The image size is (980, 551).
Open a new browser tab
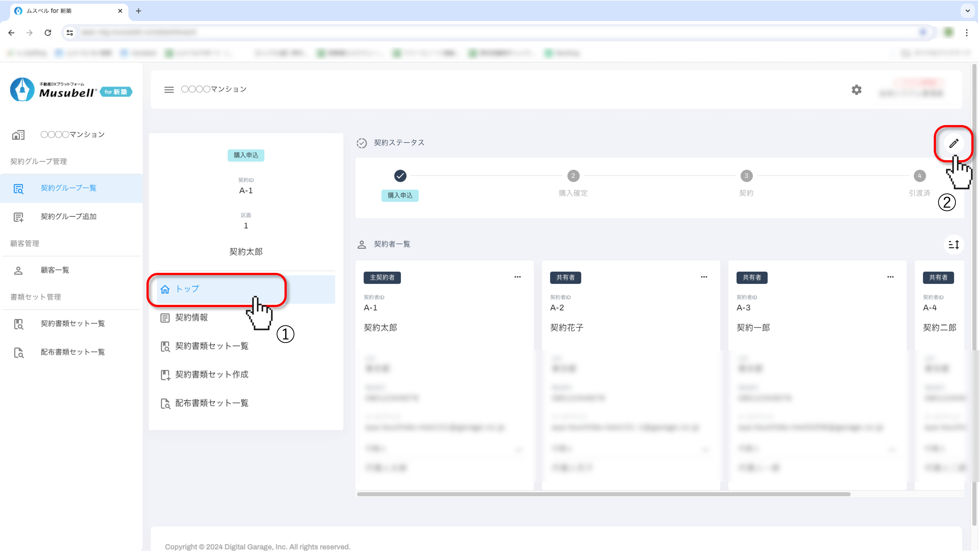(138, 11)
